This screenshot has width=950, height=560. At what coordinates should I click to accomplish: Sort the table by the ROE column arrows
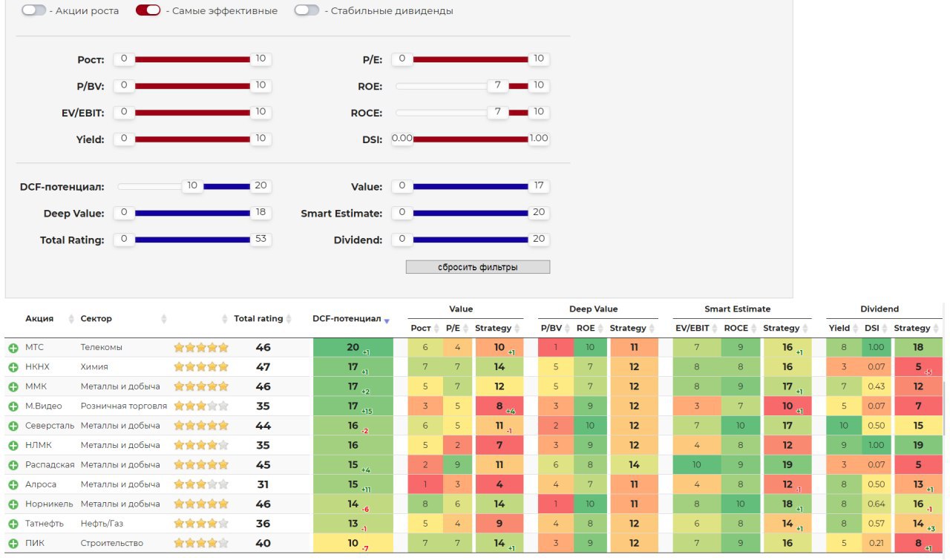pyautogui.click(x=601, y=329)
